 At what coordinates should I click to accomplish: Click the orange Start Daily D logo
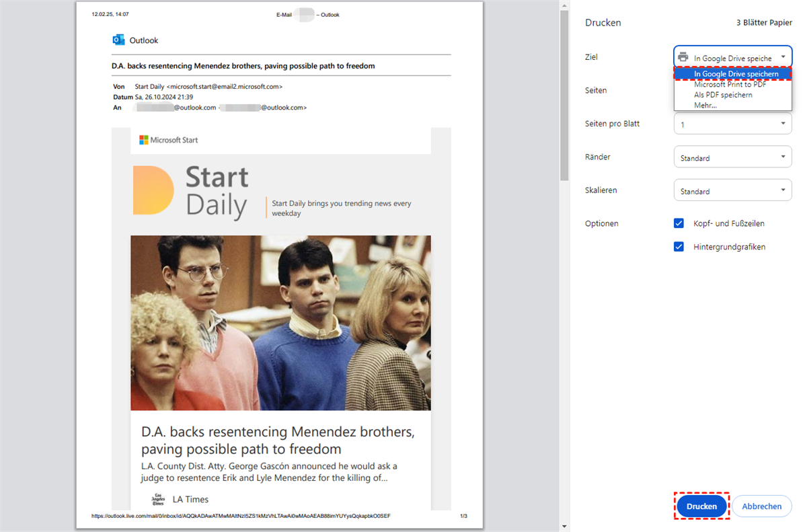click(x=153, y=191)
